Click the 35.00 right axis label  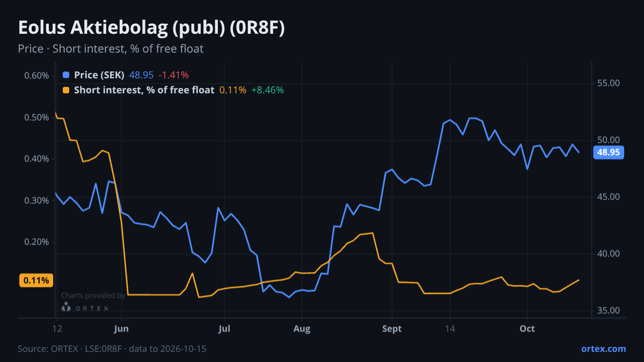pos(608,311)
